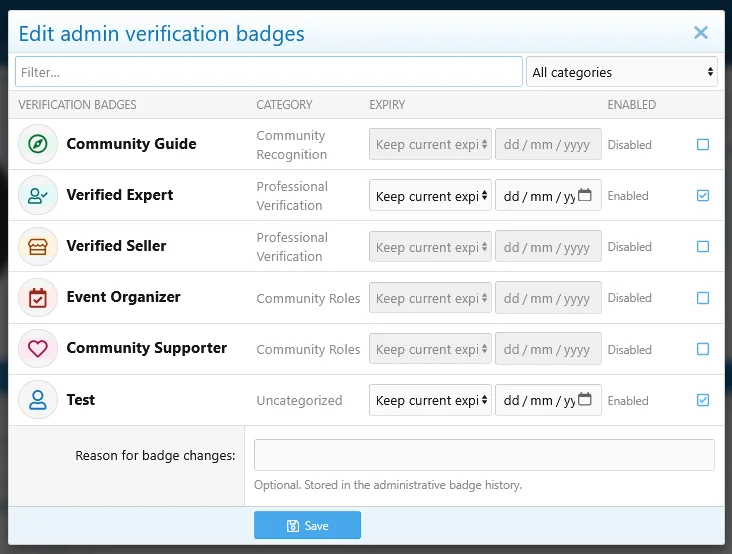Screen dimensions: 732x554
Task: Click the Verified Seller badge name
Action: pyautogui.click(x=116, y=246)
